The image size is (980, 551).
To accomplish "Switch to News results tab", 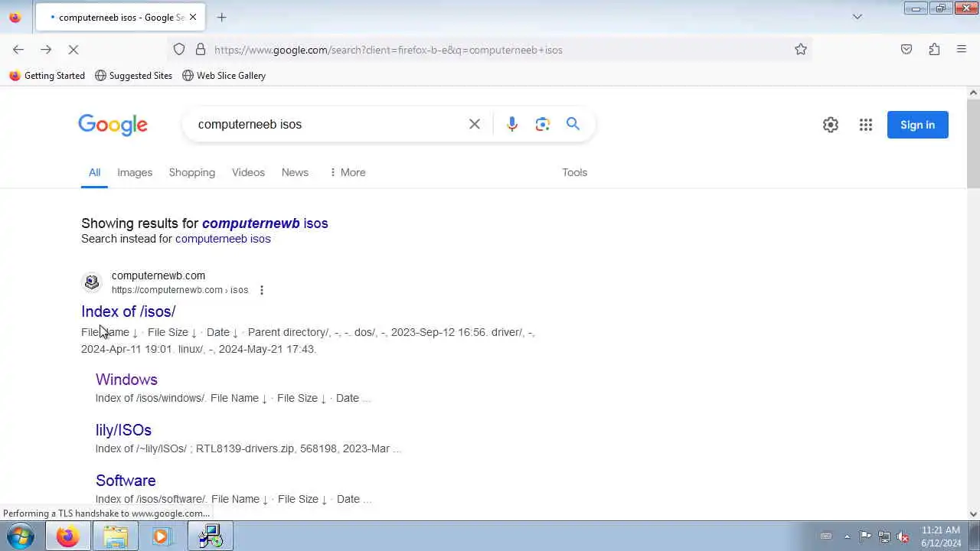I will point(295,172).
